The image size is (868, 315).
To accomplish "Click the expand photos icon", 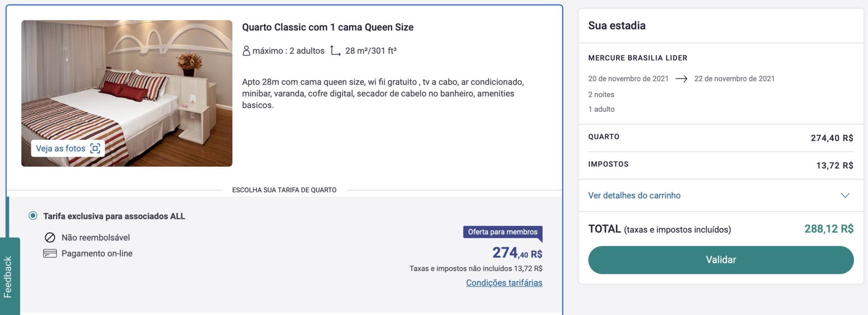I will pyautogui.click(x=95, y=148).
